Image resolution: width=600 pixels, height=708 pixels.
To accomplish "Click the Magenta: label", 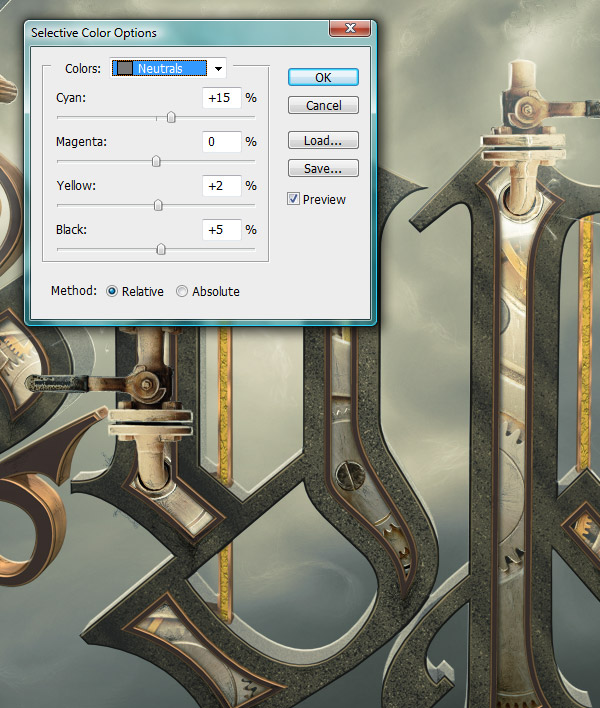I will pyautogui.click(x=81, y=142).
